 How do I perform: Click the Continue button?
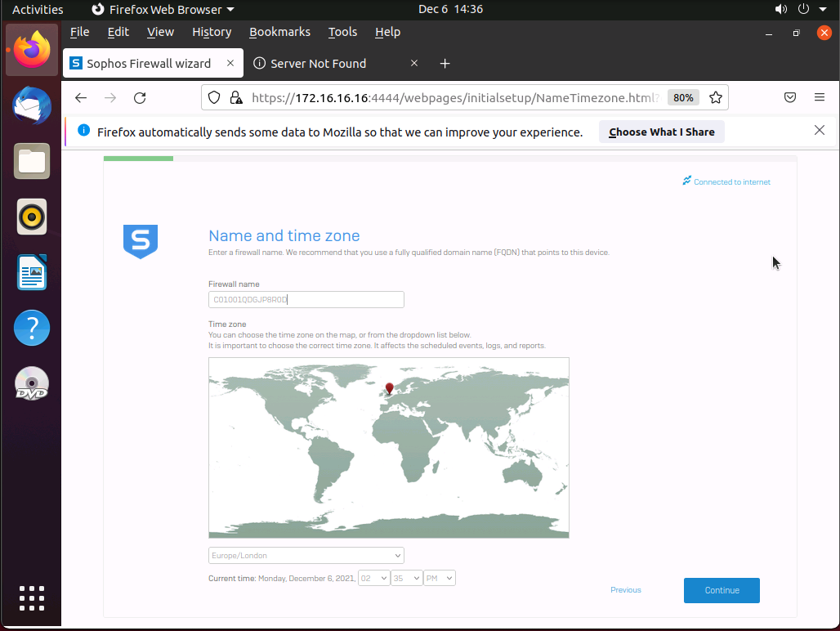point(722,590)
